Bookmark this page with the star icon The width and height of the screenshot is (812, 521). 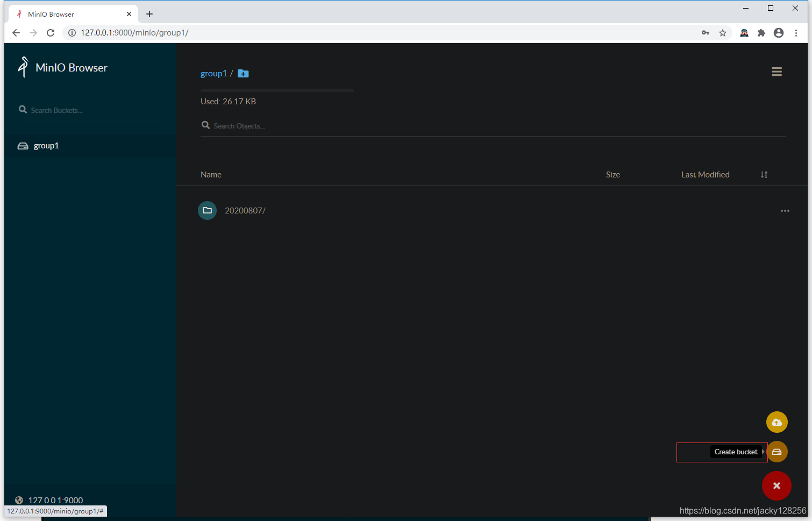pyautogui.click(x=723, y=33)
